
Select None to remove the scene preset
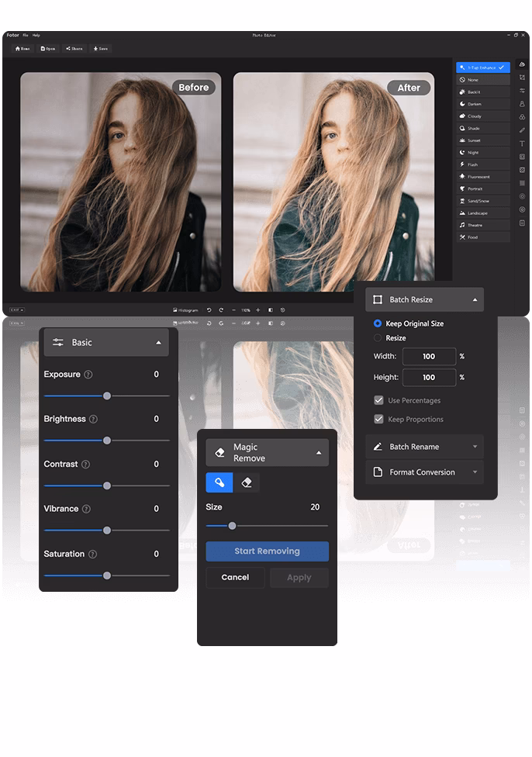click(483, 80)
